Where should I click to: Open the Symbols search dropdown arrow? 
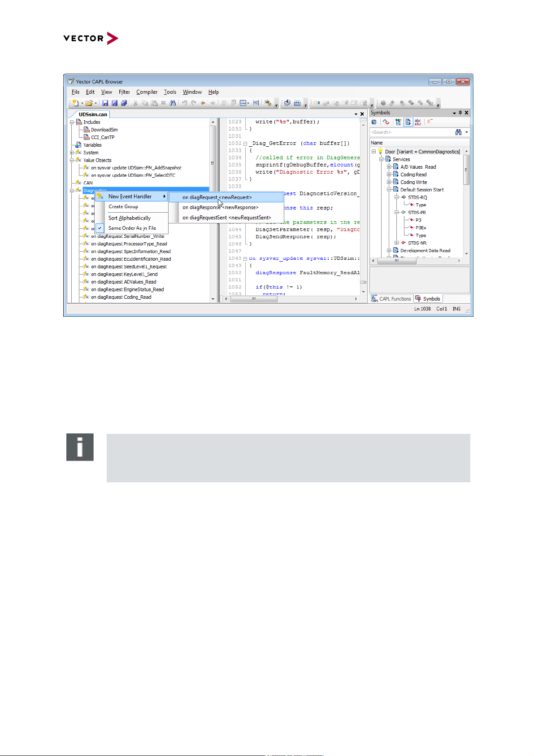point(467,132)
